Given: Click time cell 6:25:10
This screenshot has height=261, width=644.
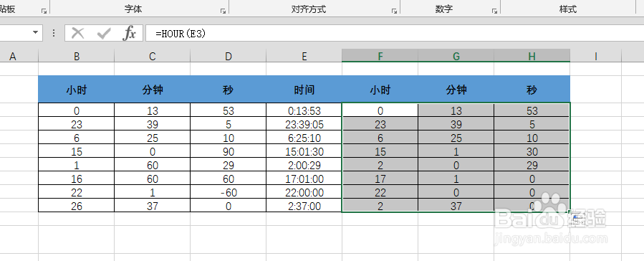Looking at the screenshot, I should [x=304, y=138].
